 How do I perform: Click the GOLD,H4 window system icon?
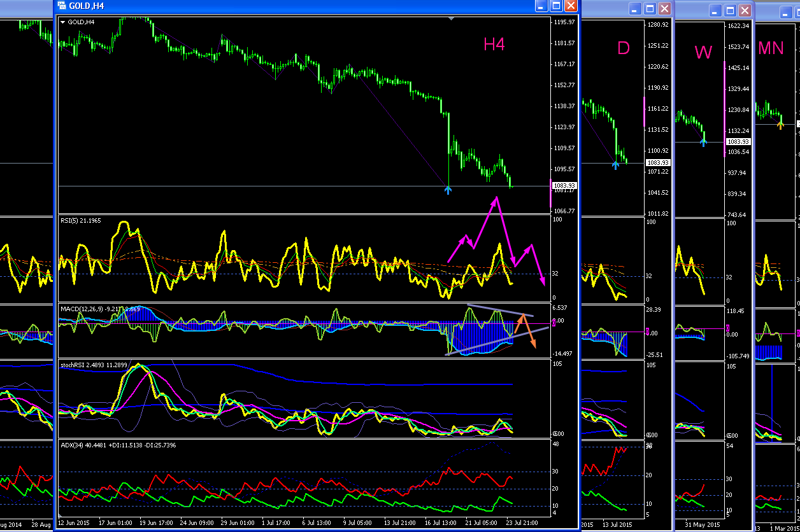tap(61, 6)
